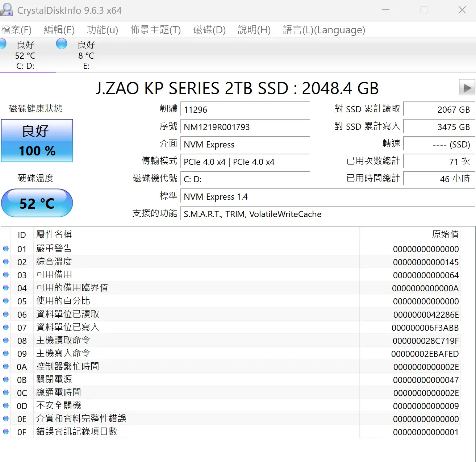Click the blue status orb for drive E:

[x=62, y=43]
